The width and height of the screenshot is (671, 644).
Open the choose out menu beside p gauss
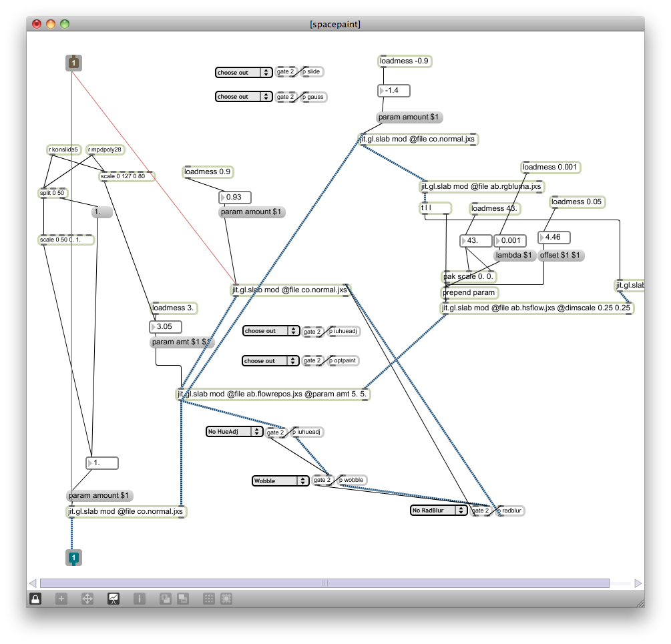click(x=244, y=97)
